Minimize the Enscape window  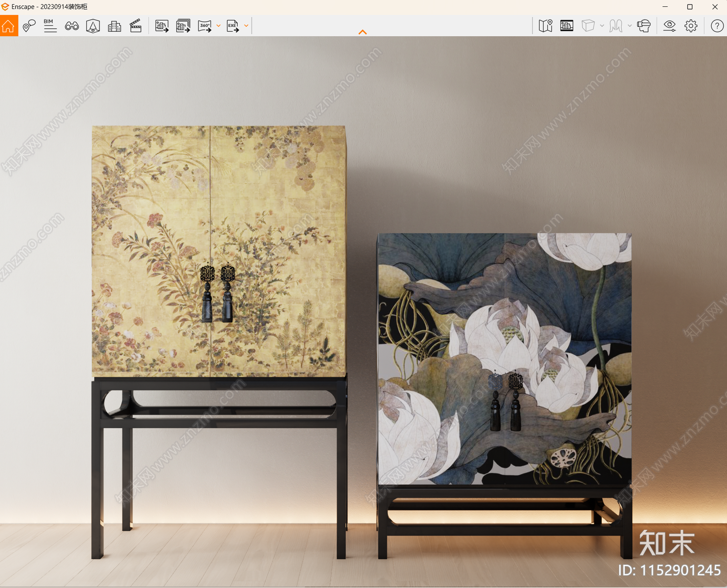tap(665, 7)
